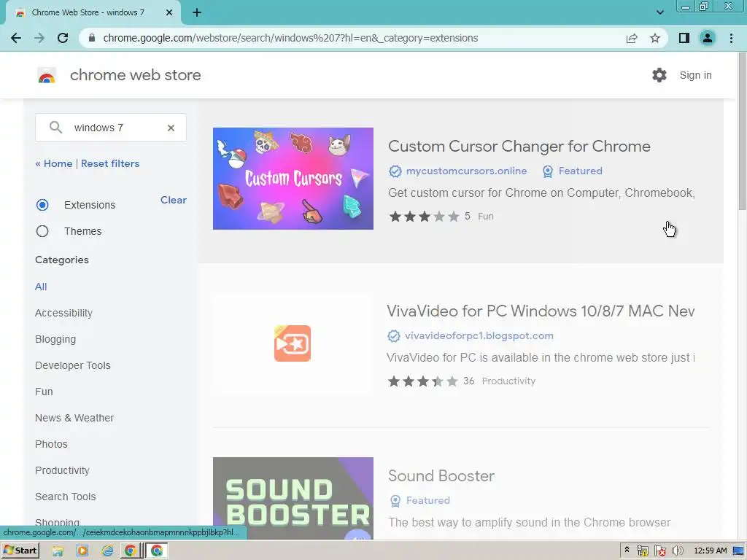This screenshot has width=747, height=560.
Task: Select the Themes radio button
Action: tap(42, 231)
